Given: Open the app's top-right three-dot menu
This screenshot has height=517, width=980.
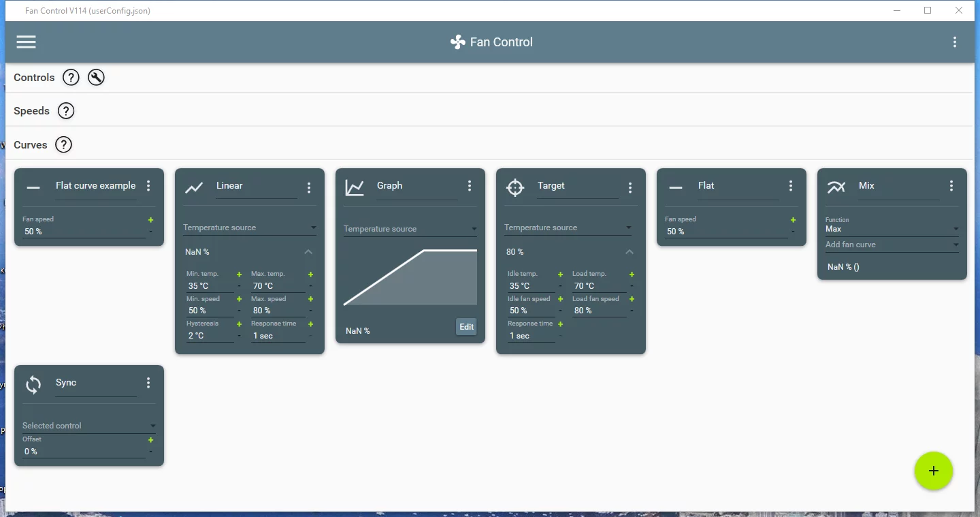Looking at the screenshot, I should pos(955,42).
